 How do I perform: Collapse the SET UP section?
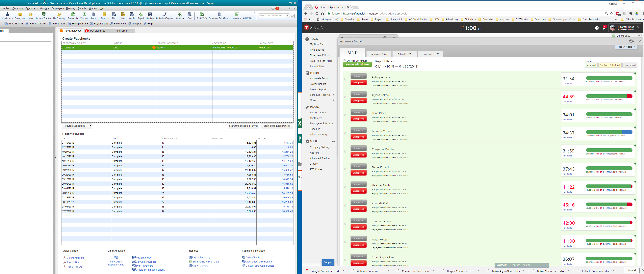click(333, 141)
